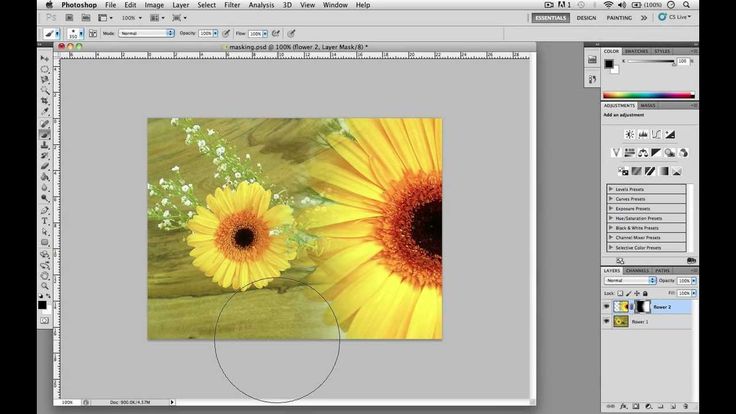Select the Horizontal Type tool
736x414 pixels.
[x=44, y=220]
